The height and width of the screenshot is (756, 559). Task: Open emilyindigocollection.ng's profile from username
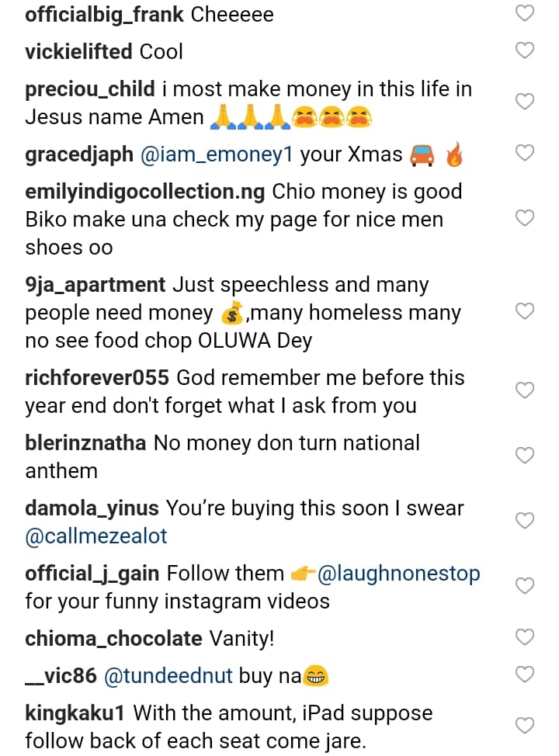point(145,192)
